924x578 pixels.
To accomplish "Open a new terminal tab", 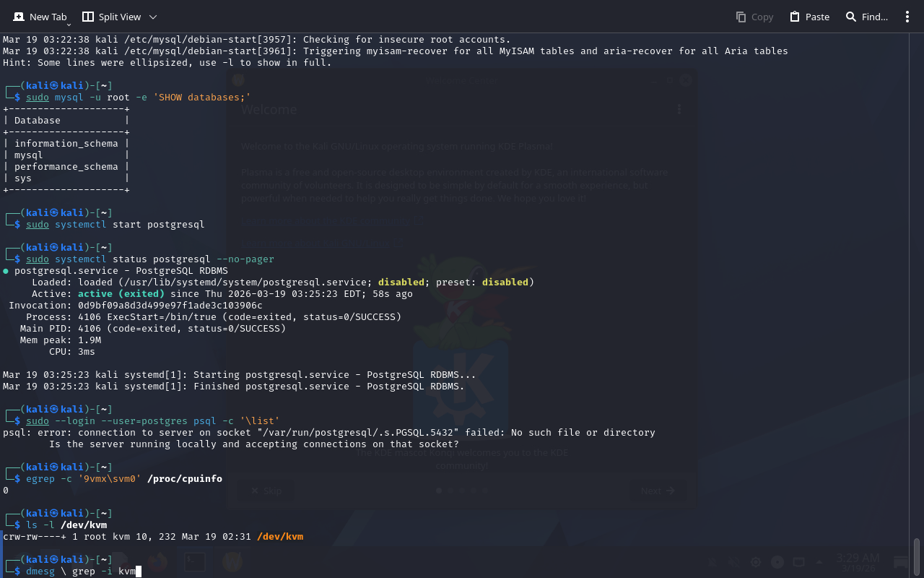I will pos(40,16).
